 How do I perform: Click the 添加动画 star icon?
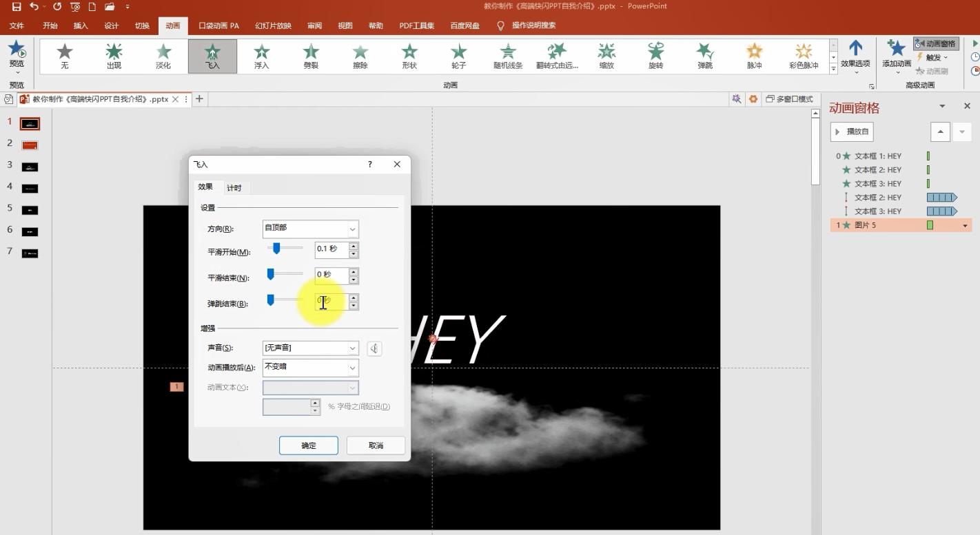(896, 49)
